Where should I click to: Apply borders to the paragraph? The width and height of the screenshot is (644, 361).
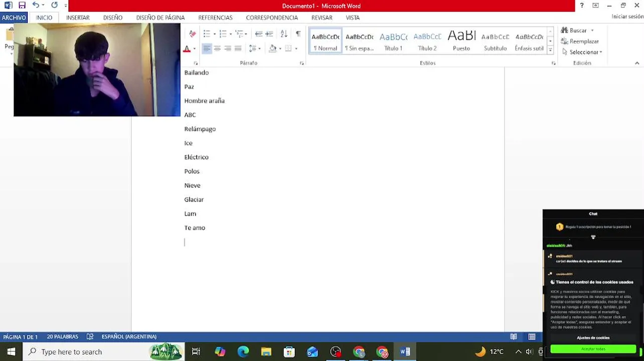288,48
